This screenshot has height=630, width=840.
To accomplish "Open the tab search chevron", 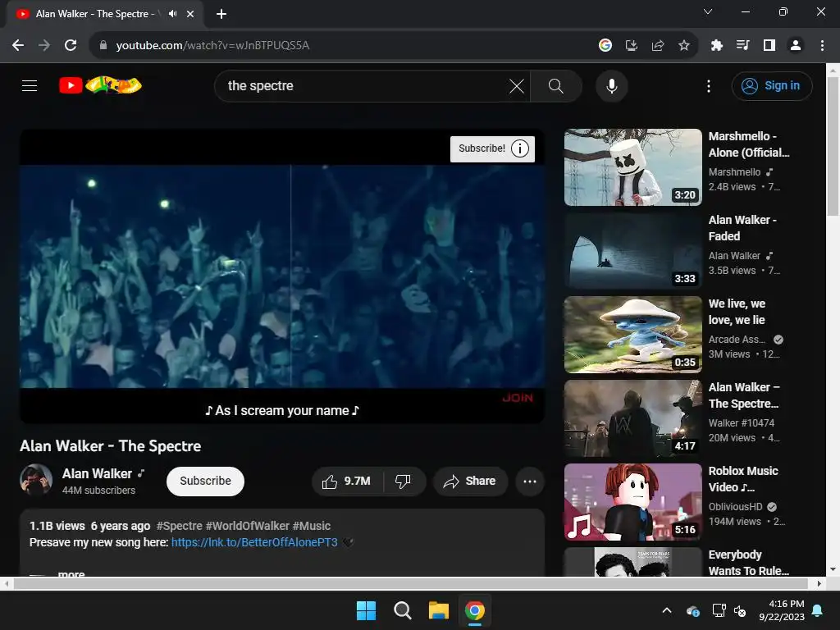I will pos(708,11).
